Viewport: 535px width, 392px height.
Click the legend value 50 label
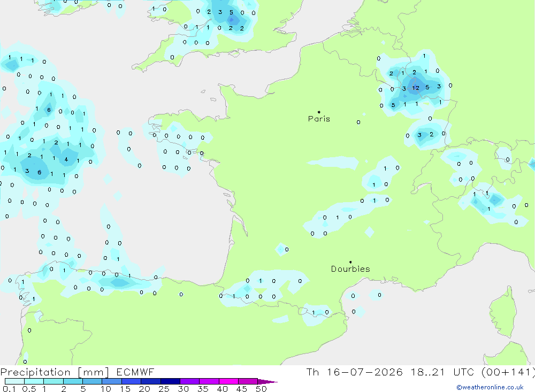tap(261, 389)
